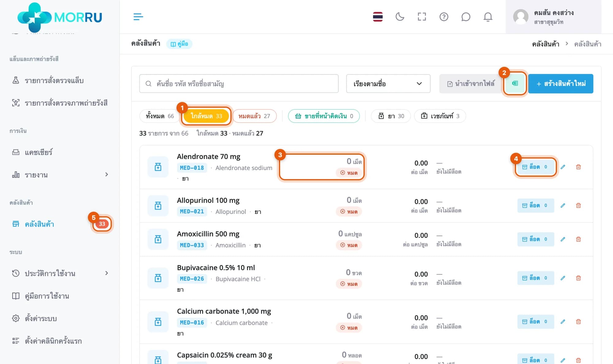Toggle dark mode moon icon
The width and height of the screenshot is (613, 364).
pos(400,17)
